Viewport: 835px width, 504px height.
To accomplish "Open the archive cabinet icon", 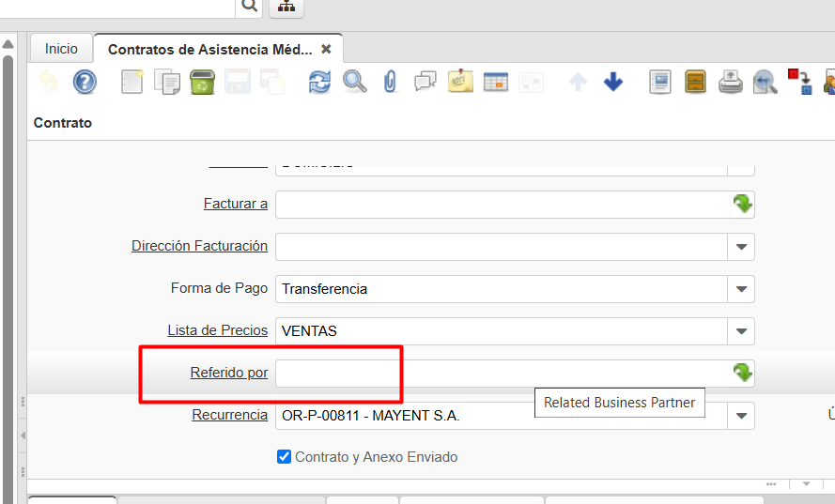I will pos(695,83).
